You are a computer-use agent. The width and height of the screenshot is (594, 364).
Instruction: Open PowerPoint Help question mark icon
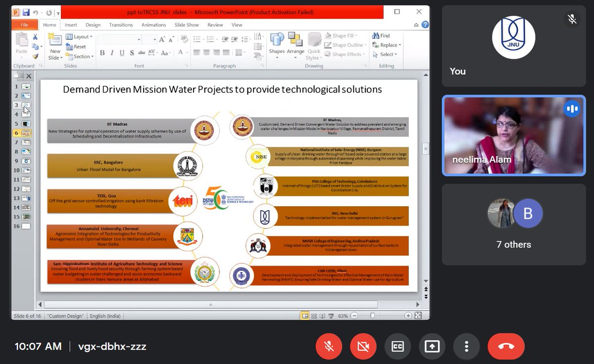point(425,24)
